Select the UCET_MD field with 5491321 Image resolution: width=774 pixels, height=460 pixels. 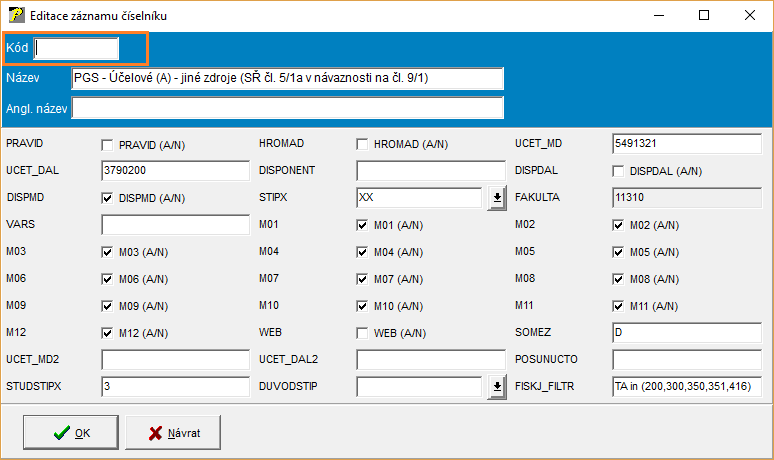click(x=686, y=144)
